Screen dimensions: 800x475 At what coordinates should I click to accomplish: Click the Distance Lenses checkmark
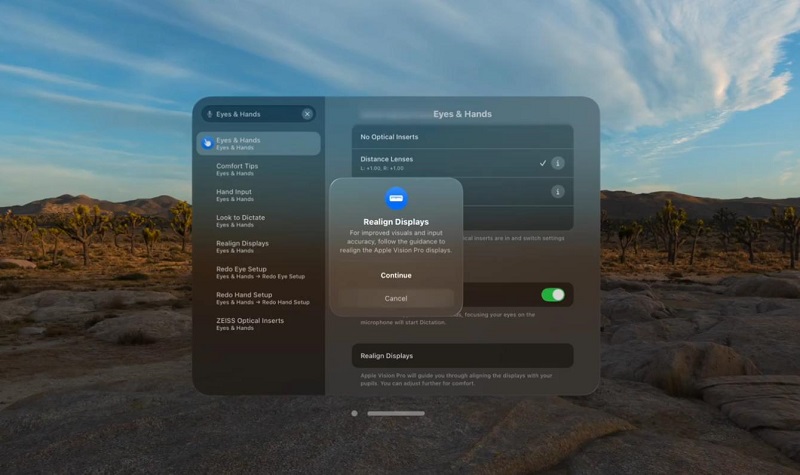(x=543, y=163)
